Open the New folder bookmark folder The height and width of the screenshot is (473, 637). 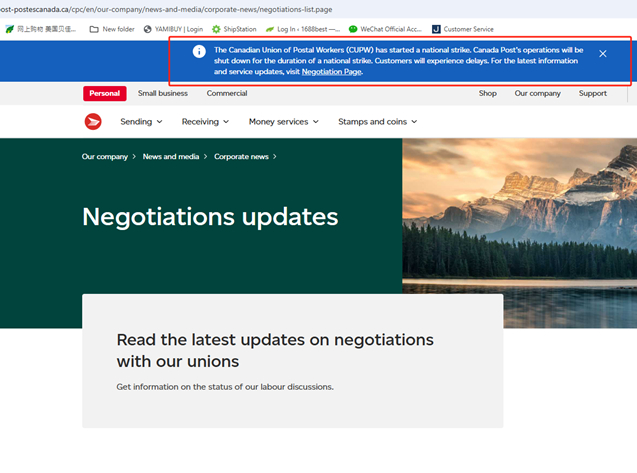(112, 29)
